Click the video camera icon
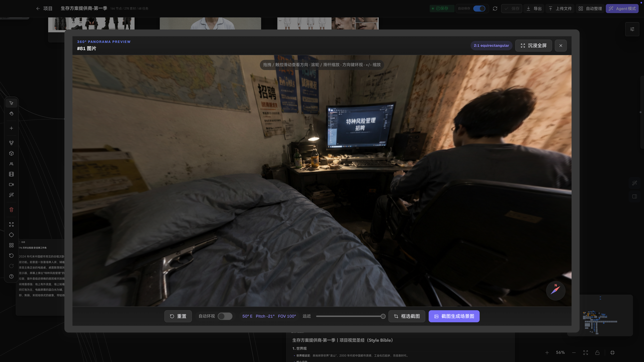This screenshot has width=644, height=362. [x=11, y=185]
